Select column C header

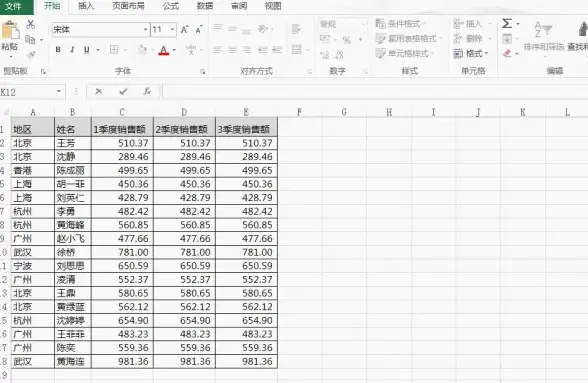[x=122, y=112]
